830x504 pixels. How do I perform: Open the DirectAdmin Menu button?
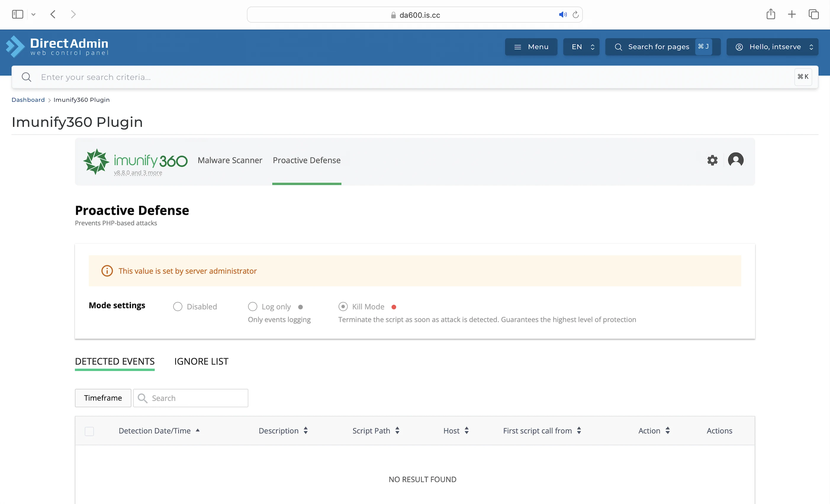(x=531, y=47)
